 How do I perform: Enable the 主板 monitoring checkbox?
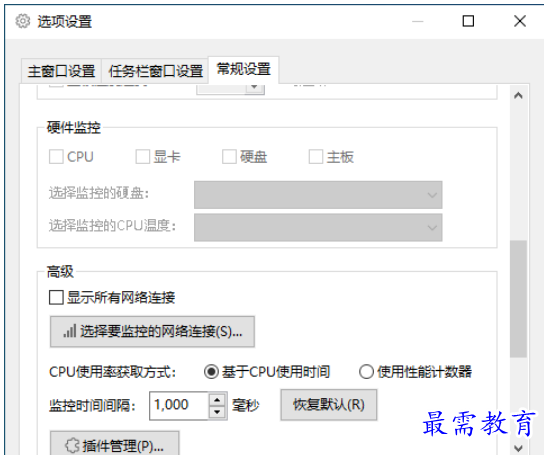tap(316, 157)
